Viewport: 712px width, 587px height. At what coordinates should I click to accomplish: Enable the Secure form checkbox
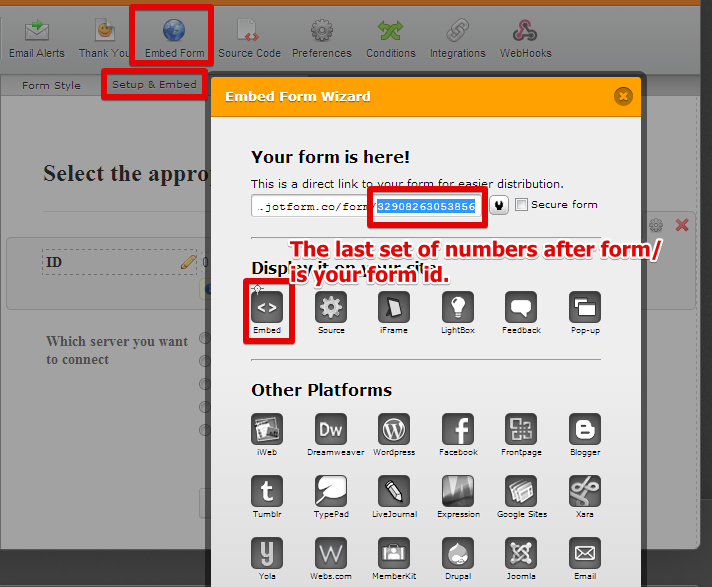521,205
